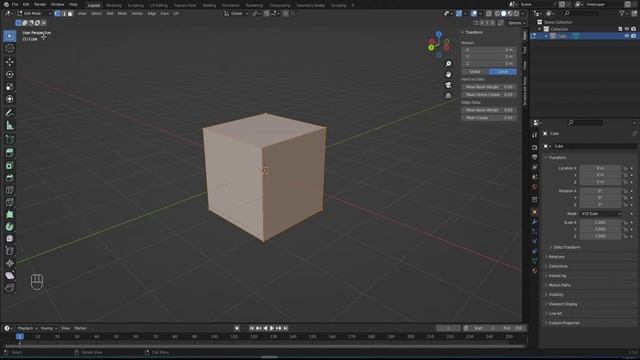
Task: Select the Extrude Region tool
Action: click(x=9, y=152)
